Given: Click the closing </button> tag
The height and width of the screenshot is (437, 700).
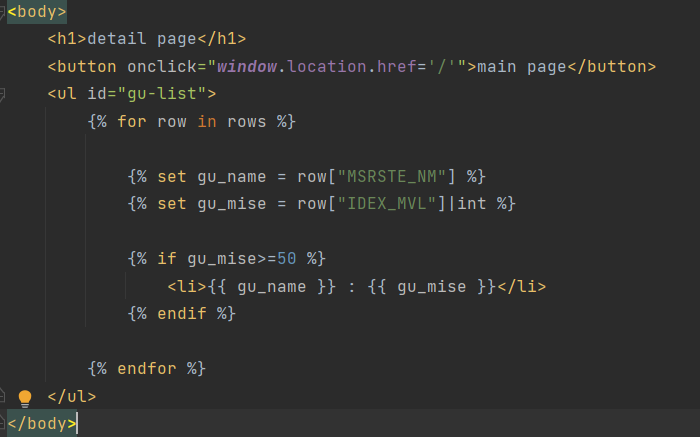Looking at the screenshot, I should pos(612,67).
